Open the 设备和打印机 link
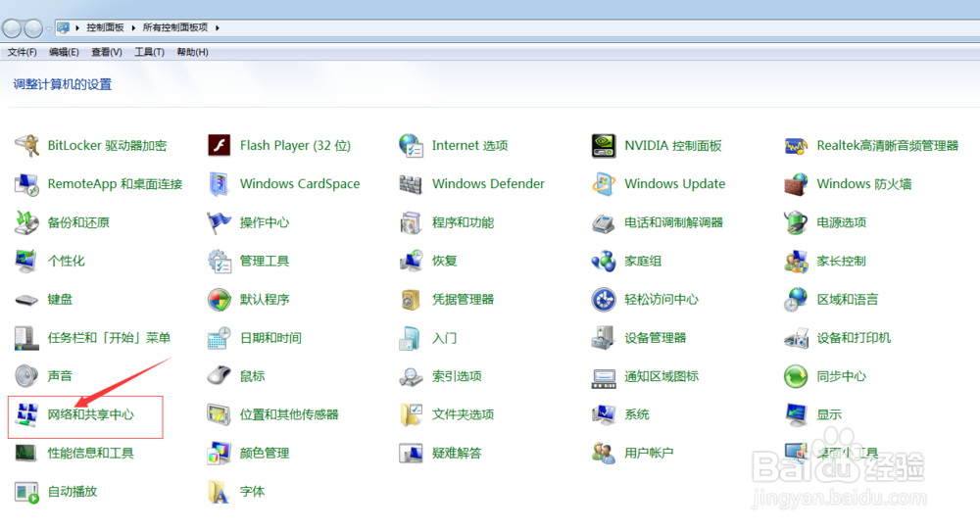The height and width of the screenshot is (531, 980). [854, 338]
